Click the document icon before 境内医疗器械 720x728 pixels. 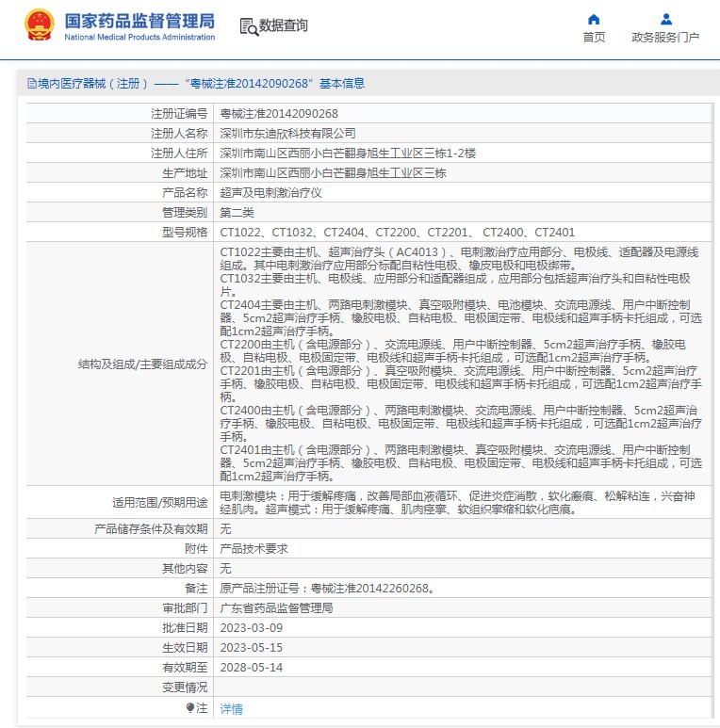tap(32, 84)
